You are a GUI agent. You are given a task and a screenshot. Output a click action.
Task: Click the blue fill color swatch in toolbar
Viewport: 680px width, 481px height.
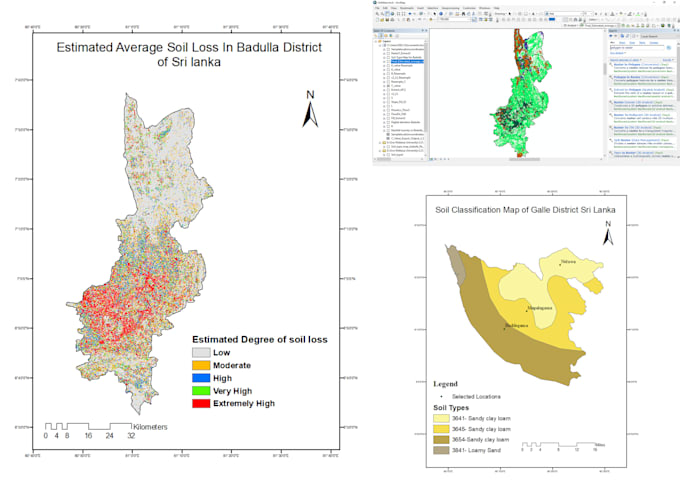(x=552, y=19)
